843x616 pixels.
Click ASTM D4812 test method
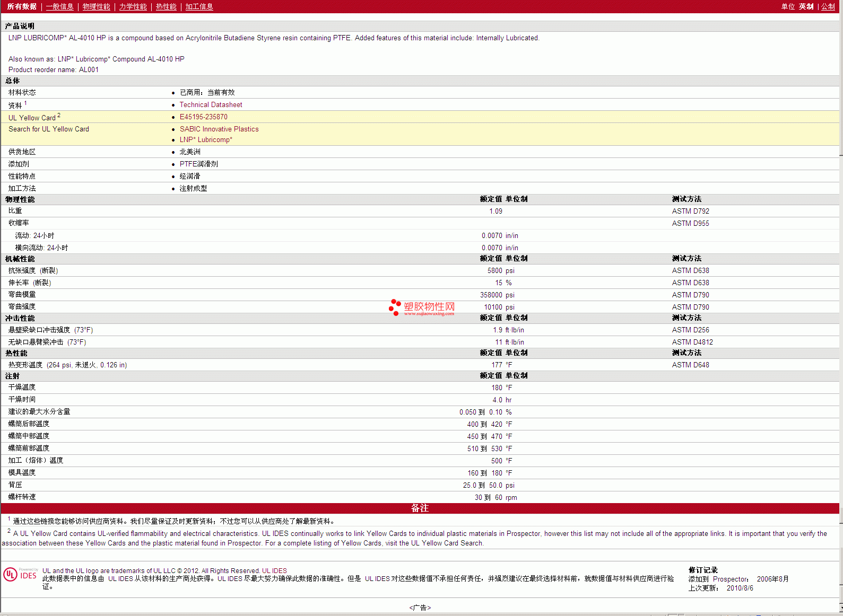pyautogui.click(x=692, y=342)
